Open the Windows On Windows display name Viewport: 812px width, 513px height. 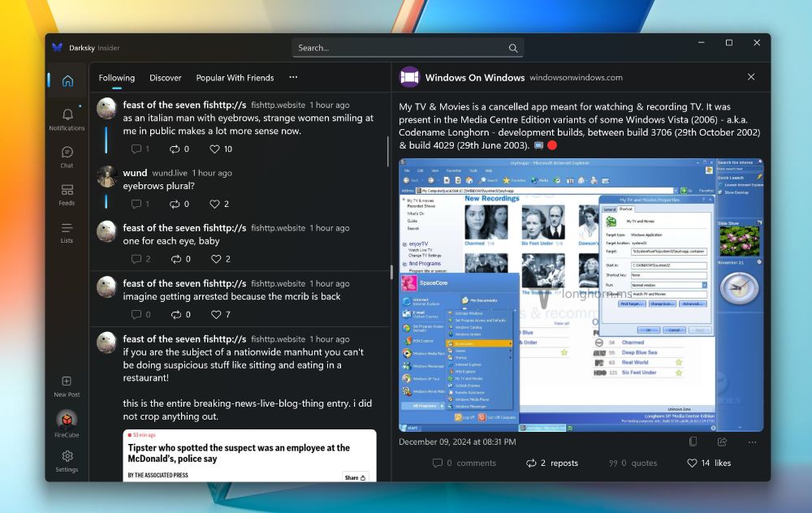click(475, 78)
